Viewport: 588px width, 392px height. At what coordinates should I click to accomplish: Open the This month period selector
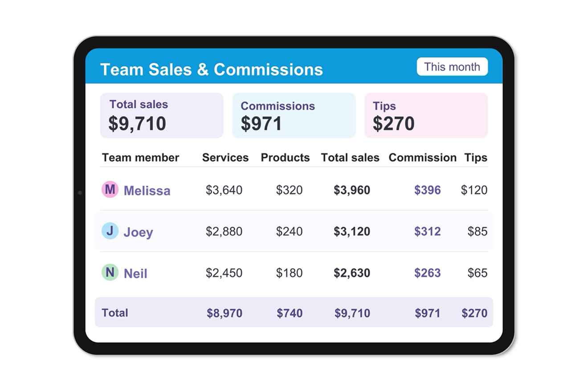pyautogui.click(x=452, y=67)
